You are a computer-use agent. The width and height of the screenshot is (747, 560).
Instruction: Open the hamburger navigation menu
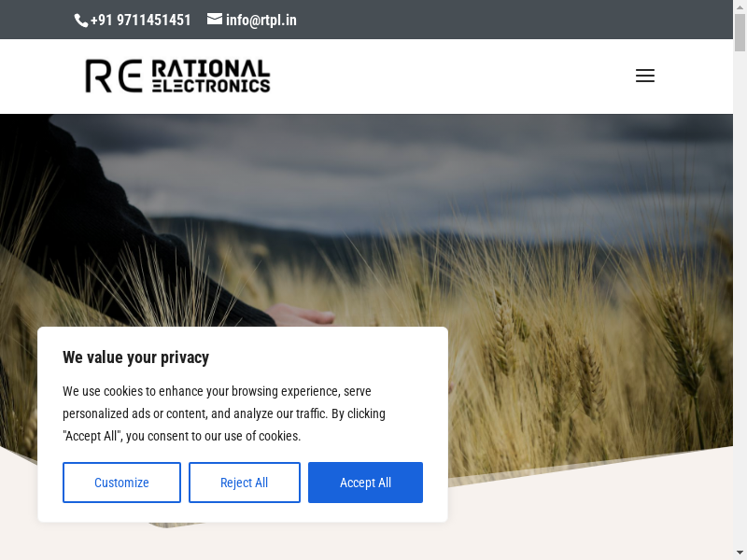click(644, 77)
